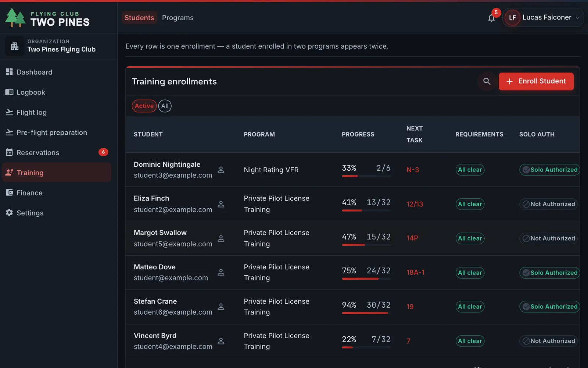The height and width of the screenshot is (368, 588).
Task: Click the Dashboard grid icon
Action: pyautogui.click(x=9, y=72)
